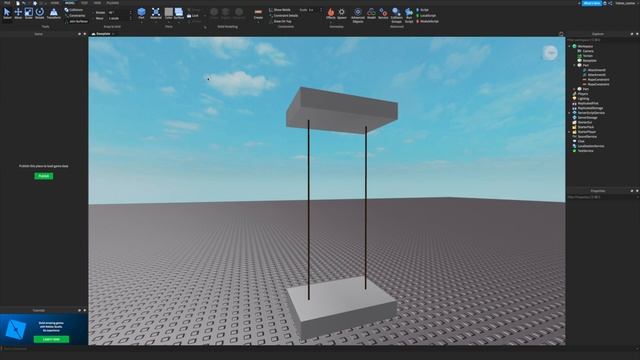
Task: Select Attachment0 in the Explorer
Action: click(597, 70)
